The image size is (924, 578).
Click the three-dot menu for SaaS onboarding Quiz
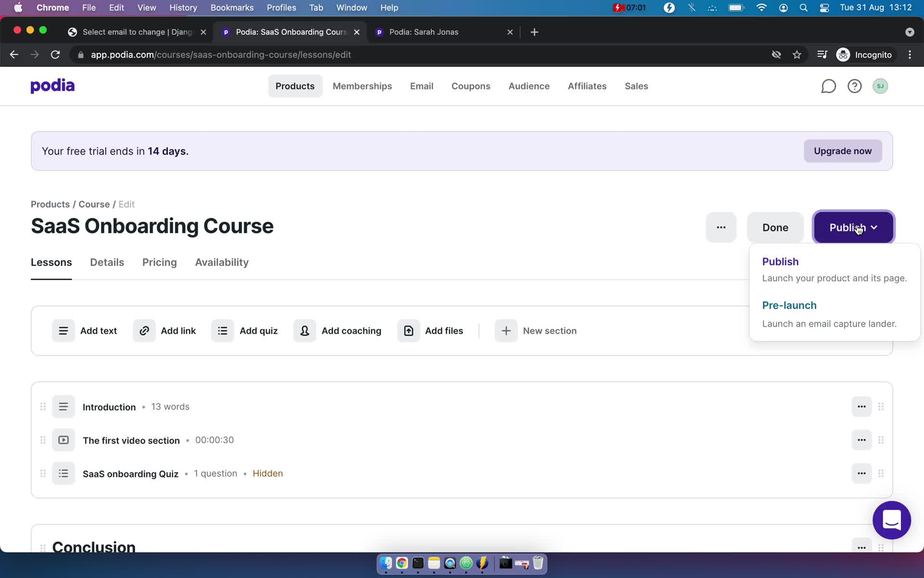tap(861, 473)
